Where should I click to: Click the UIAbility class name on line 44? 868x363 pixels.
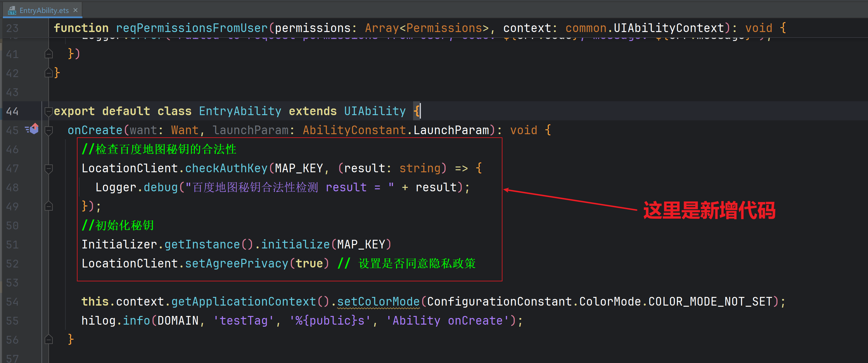point(375,111)
